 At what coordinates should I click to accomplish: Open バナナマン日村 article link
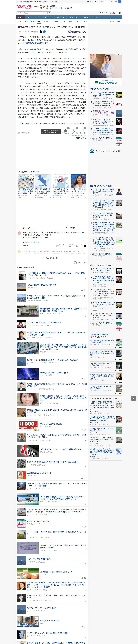point(57,533)
